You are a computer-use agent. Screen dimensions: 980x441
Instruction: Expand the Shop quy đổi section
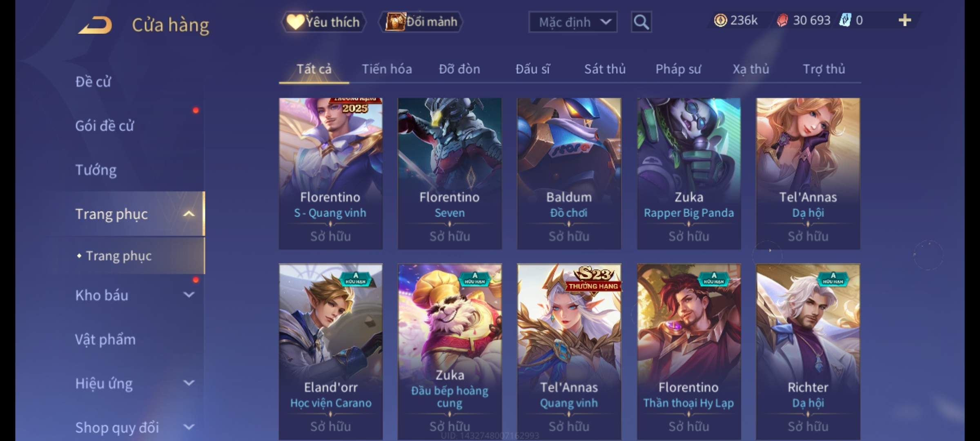pyautogui.click(x=189, y=427)
